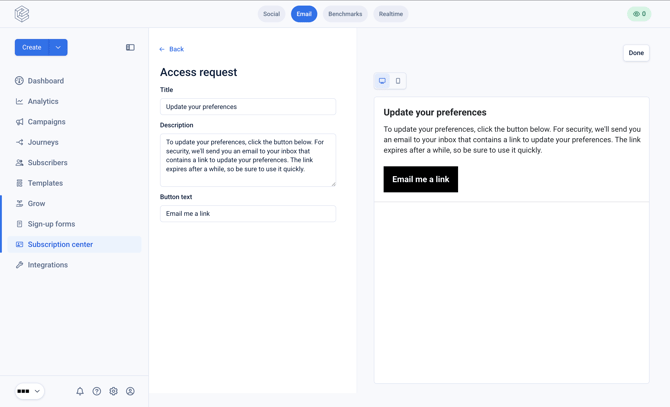Click the Analytics chart icon
Screen dimensions: 670x407
click(x=19, y=101)
